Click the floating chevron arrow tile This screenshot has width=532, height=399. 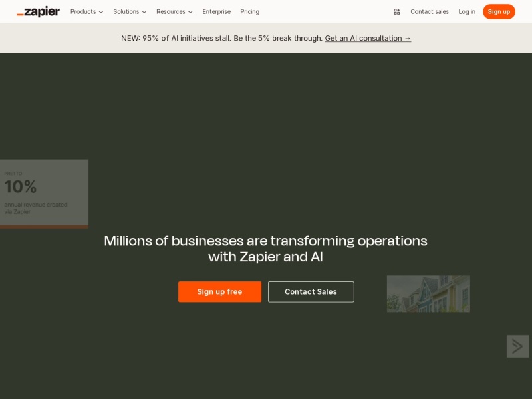point(517,346)
